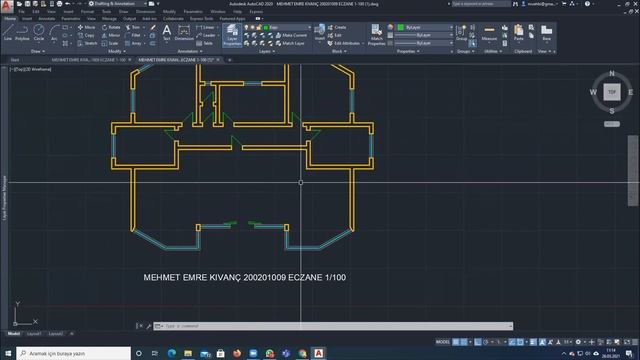Image resolution: width=640 pixels, height=360 pixels.
Task: Toggle polar tracking in status bar
Action: pos(486,342)
